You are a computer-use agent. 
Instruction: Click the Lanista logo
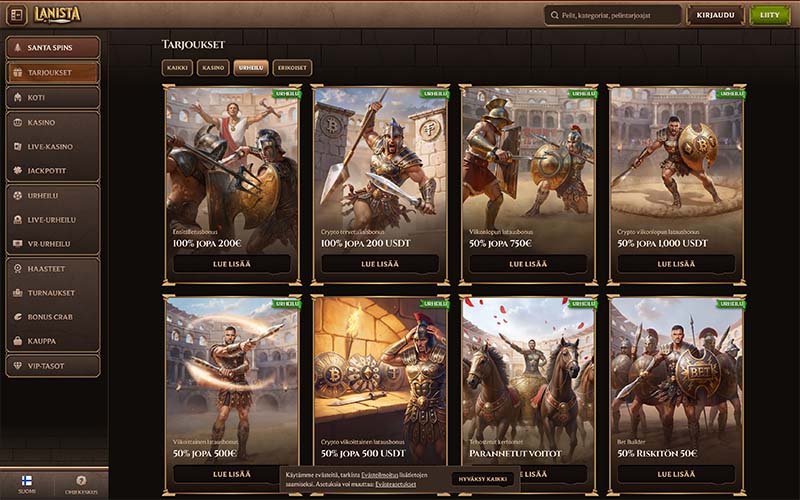(x=57, y=14)
